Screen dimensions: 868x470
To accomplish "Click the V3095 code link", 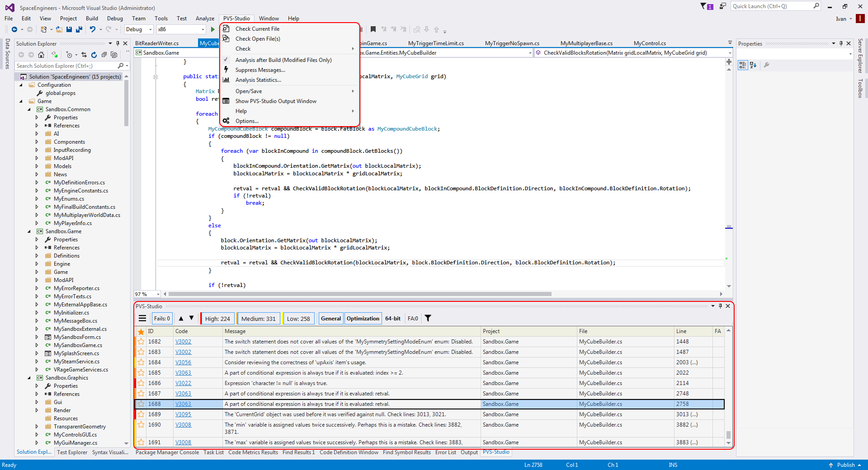I will (x=183, y=414).
